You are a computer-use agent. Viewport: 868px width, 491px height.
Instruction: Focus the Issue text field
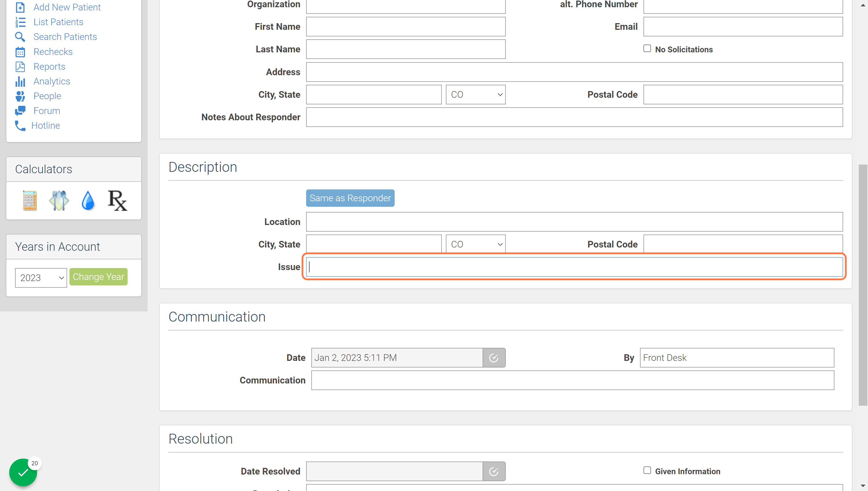coord(574,267)
